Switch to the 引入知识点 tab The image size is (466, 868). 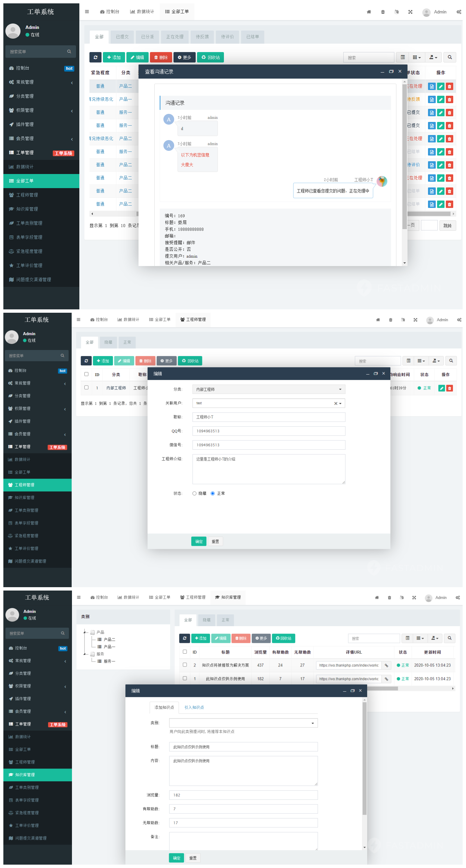194,707
